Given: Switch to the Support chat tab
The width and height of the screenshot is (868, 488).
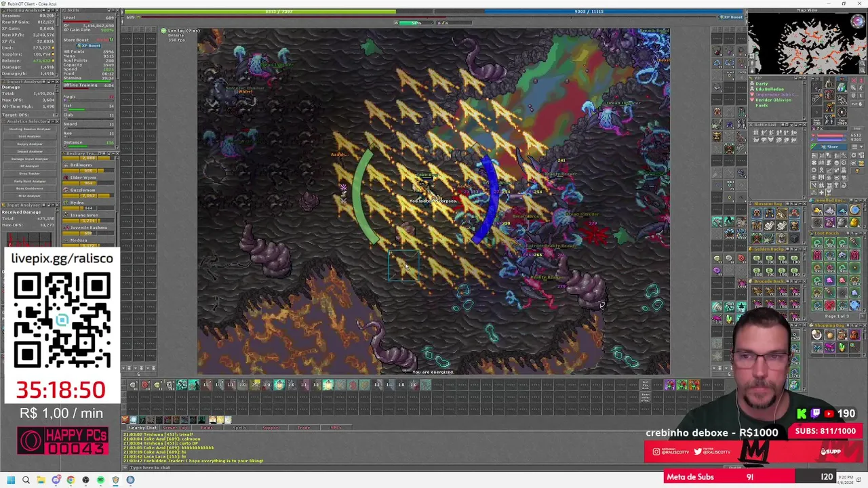Looking at the screenshot, I should click(x=271, y=428).
